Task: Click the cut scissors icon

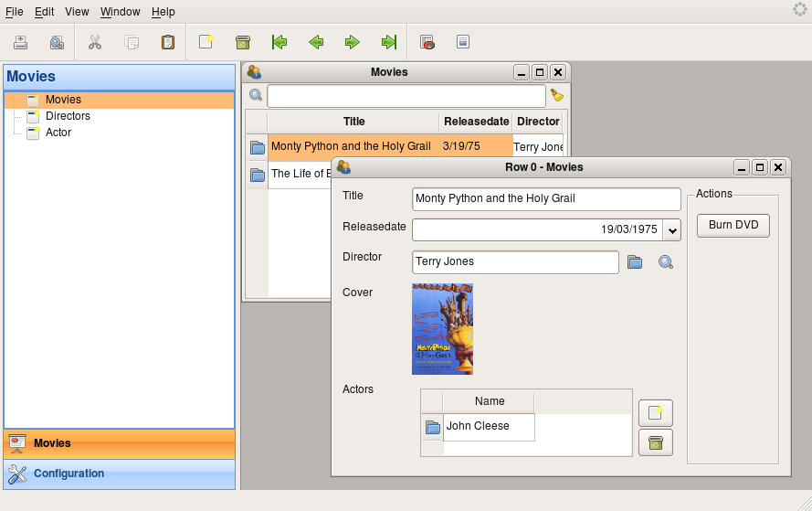Action: (x=95, y=42)
